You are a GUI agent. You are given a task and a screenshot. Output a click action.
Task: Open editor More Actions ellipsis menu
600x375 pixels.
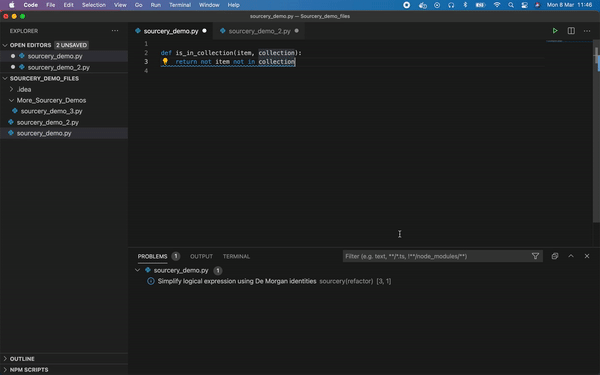[587, 31]
